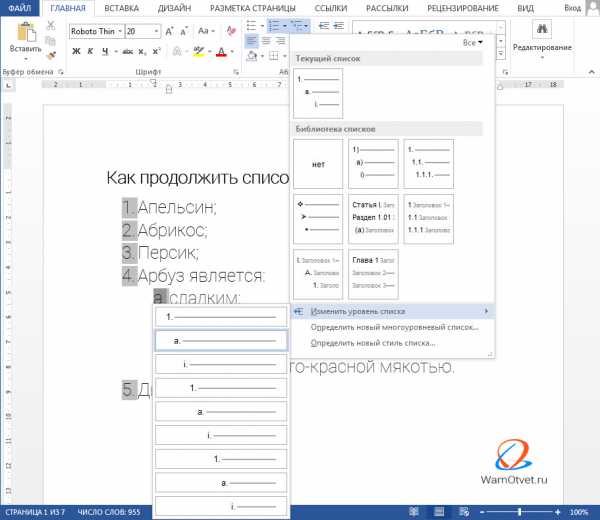Click the 100% zoom level indicator
Viewport: 600px width, 520px height.
[579, 512]
